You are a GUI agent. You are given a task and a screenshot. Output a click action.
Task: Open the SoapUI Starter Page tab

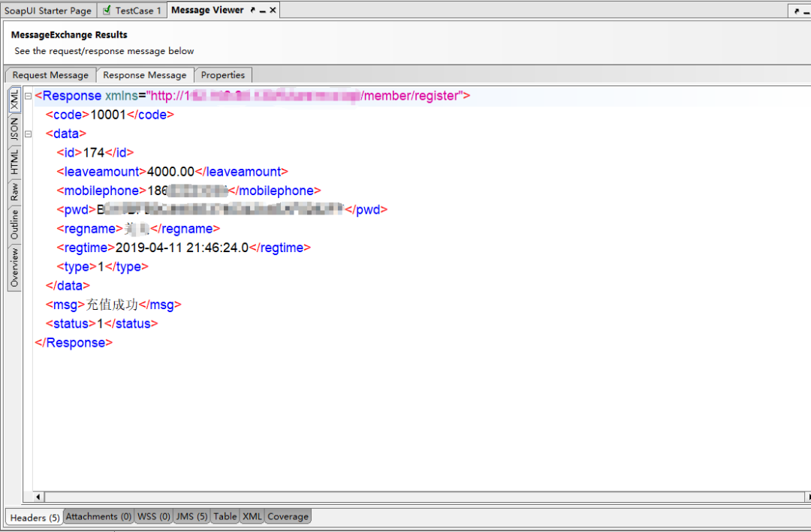(x=47, y=11)
